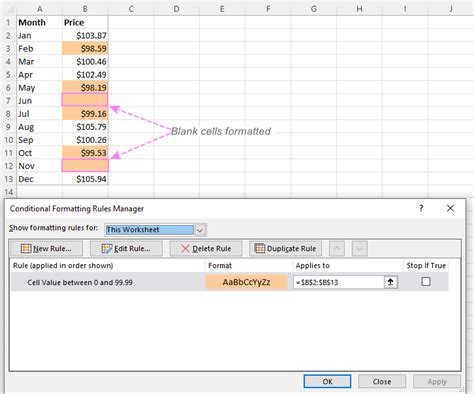The height and width of the screenshot is (394, 474).
Task: Select row 12 header
Action: pyautogui.click(x=8, y=166)
